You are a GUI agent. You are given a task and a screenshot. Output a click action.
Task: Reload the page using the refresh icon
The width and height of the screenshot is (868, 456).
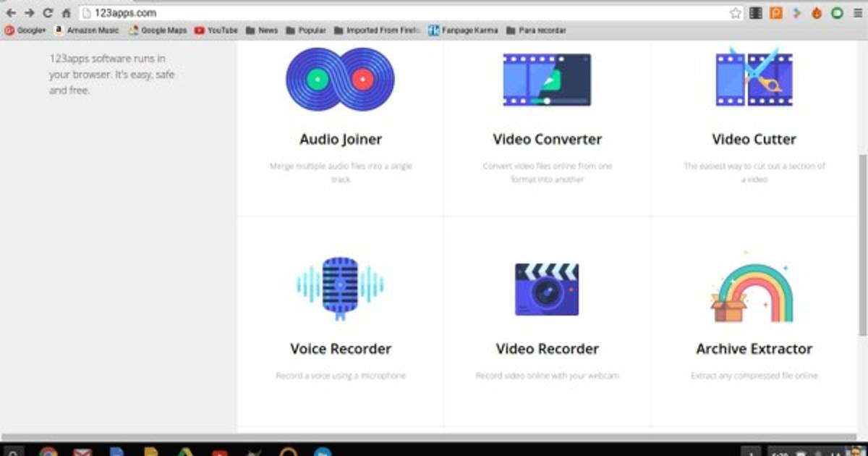click(x=48, y=13)
